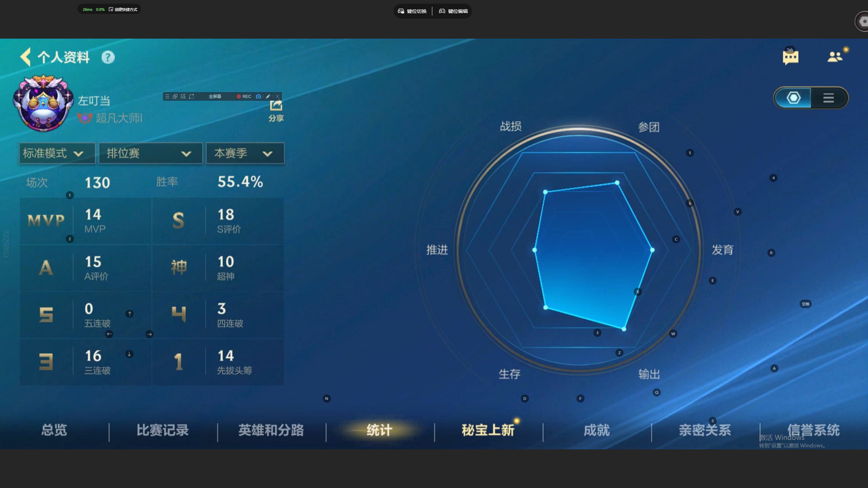Select the pencil drawing tool in recorder
This screenshot has height=488, width=868.
(x=268, y=97)
